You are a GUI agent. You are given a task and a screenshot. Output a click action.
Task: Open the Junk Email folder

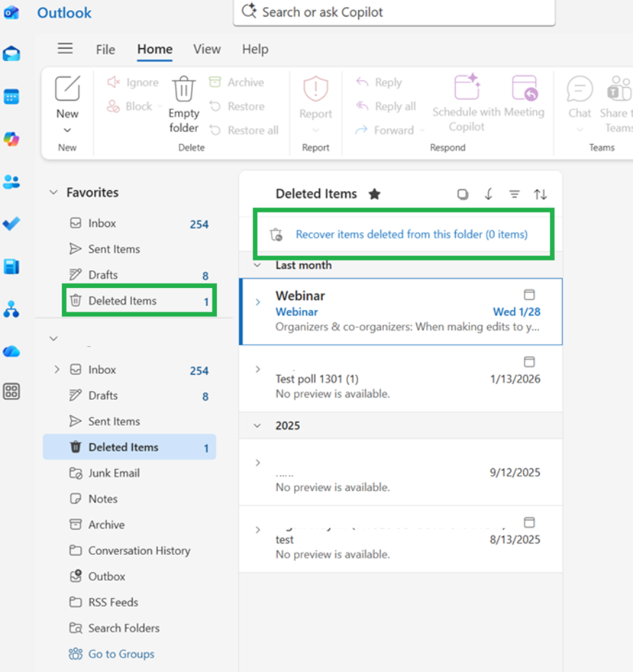129,472
